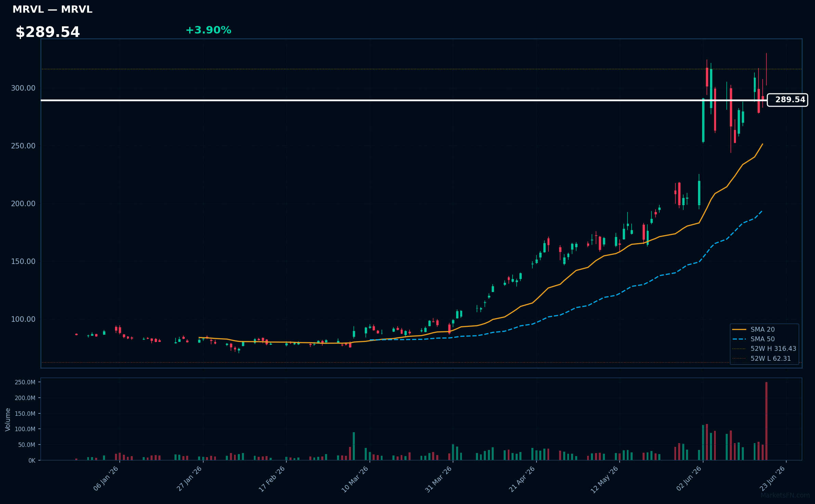Click the $289.54 price headline

tap(48, 32)
